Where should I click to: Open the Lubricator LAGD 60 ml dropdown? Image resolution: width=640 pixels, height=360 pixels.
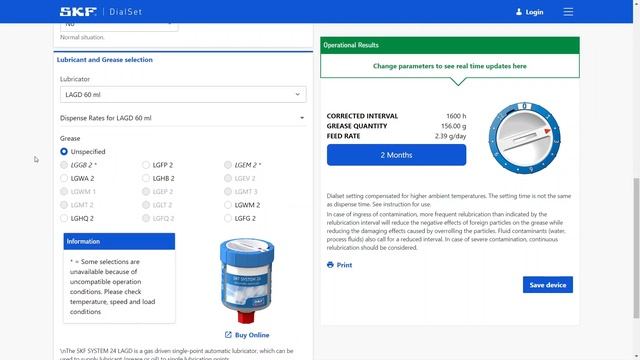click(x=183, y=94)
